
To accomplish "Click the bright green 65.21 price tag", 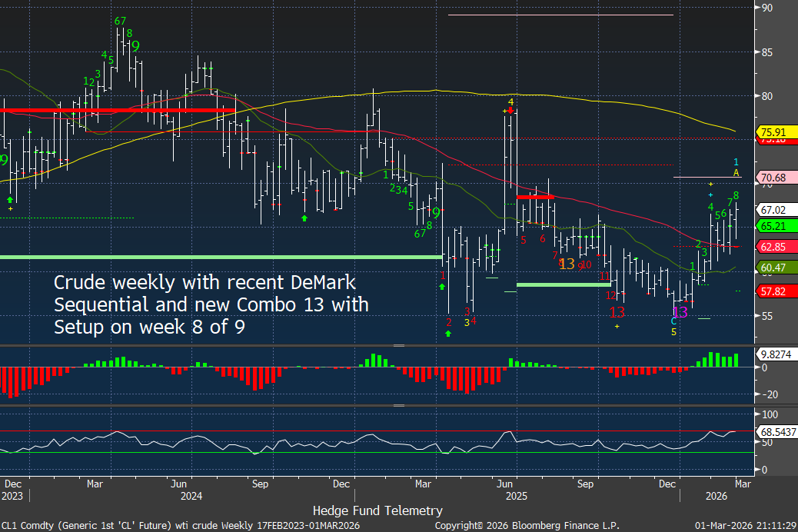I will 771,226.
